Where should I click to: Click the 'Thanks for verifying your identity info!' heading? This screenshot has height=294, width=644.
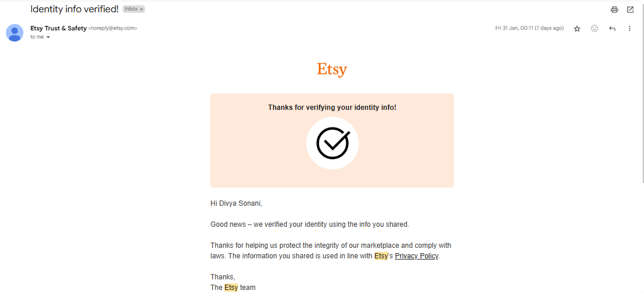point(332,108)
